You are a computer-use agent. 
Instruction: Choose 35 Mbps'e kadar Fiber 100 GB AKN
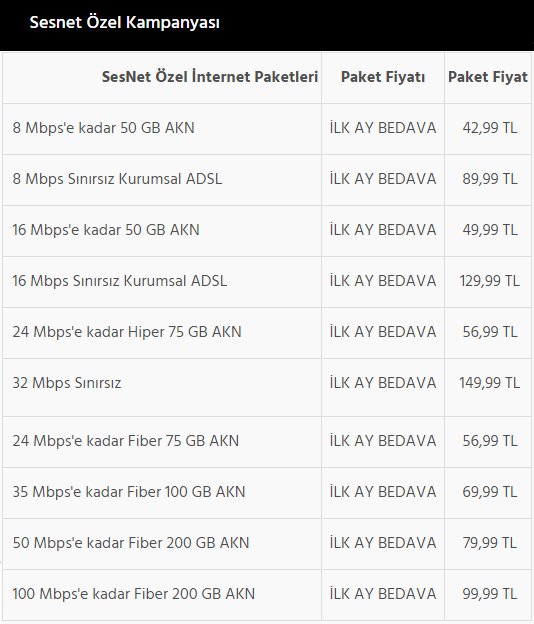[x=129, y=492]
